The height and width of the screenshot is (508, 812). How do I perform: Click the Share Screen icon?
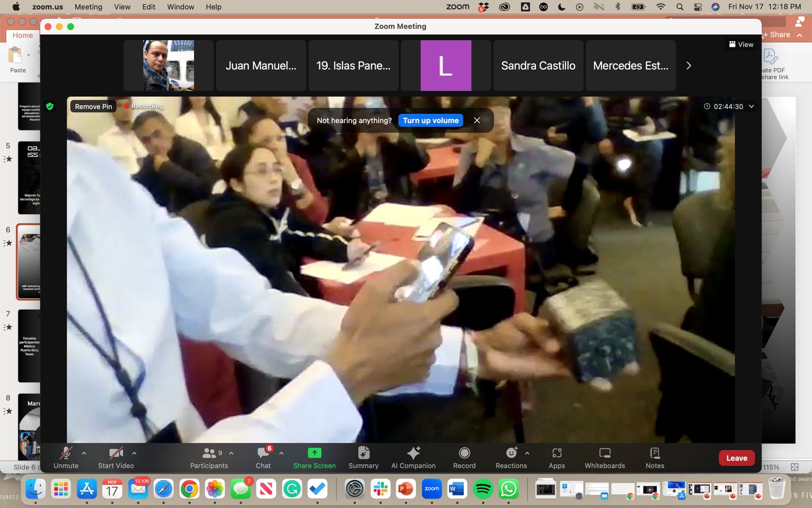click(x=314, y=453)
